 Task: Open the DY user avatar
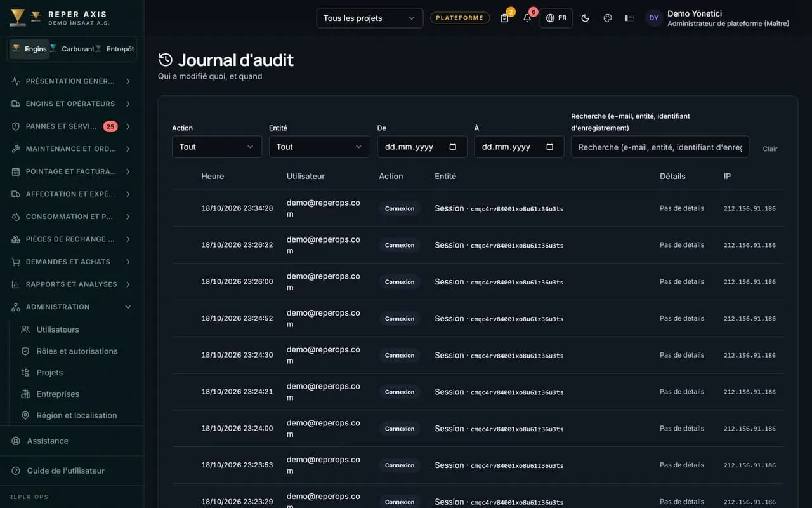pos(654,18)
